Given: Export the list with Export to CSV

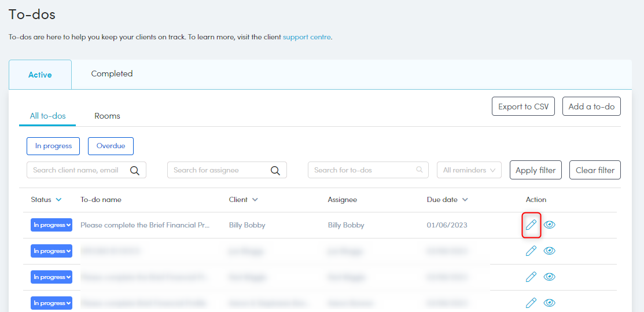Looking at the screenshot, I should [523, 107].
